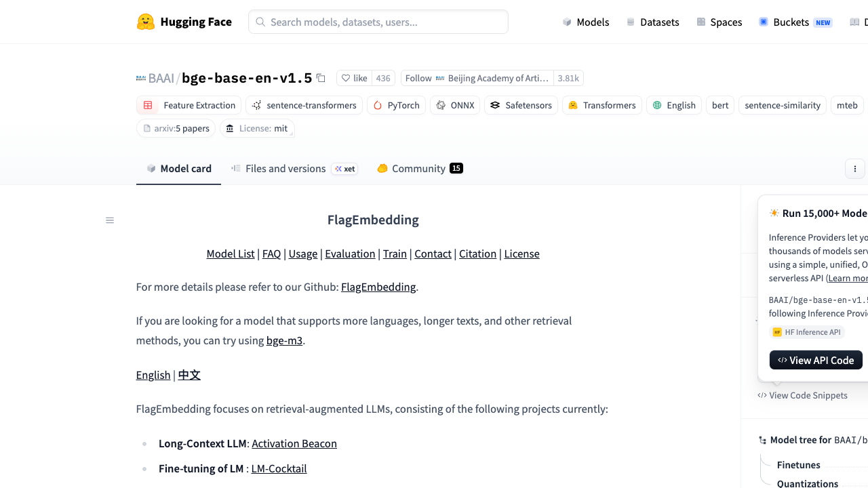The width and height of the screenshot is (868, 488).
Task: Like the bge-base-en-v1.5 model
Action: [354, 78]
